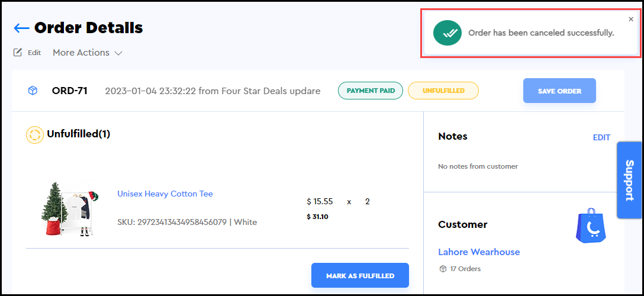Dismiss the order canceled notification
The image size is (644, 296).
tap(631, 19)
